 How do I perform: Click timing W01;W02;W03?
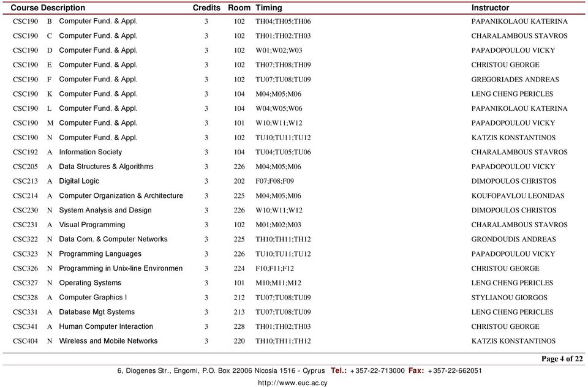tap(279, 50)
